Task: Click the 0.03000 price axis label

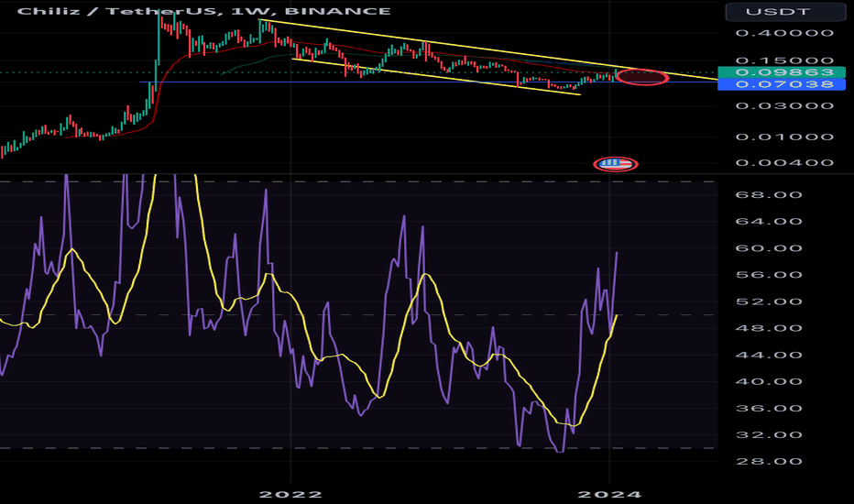Action: pyautogui.click(x=784, y=105)
